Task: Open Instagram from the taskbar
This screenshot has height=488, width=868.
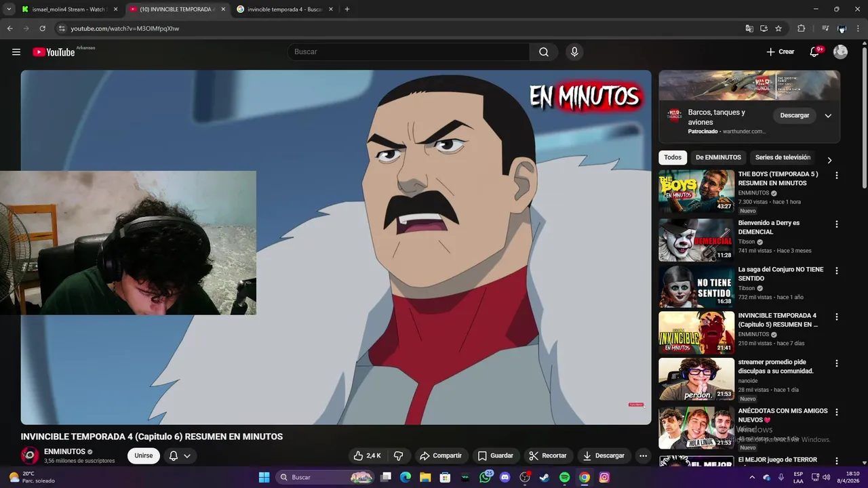Action: pos(604,477)
